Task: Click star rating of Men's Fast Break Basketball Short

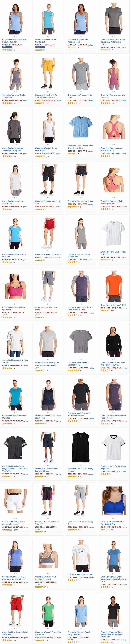Action: tap(40, 477)
